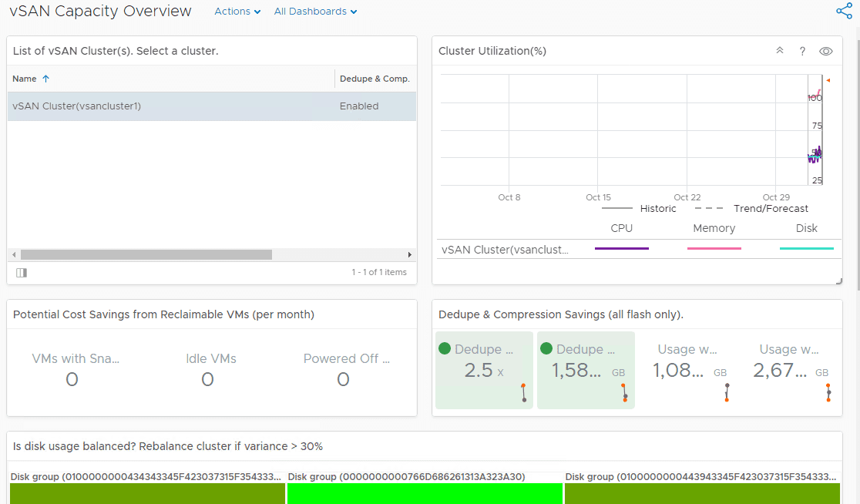Open the All Dashboards dropdown
Screen dimensions: 860x504
[x=315, y=11]
